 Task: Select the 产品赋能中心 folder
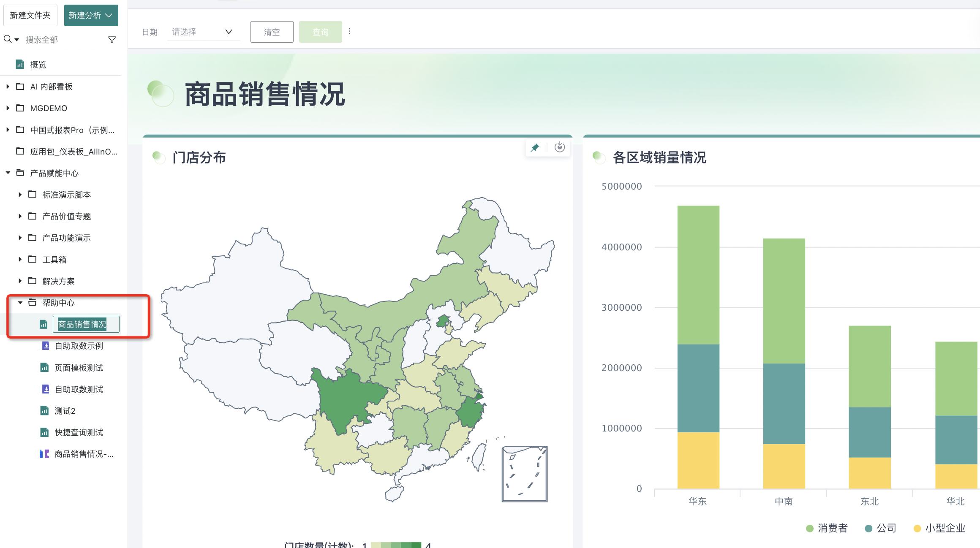pos(54,173)
